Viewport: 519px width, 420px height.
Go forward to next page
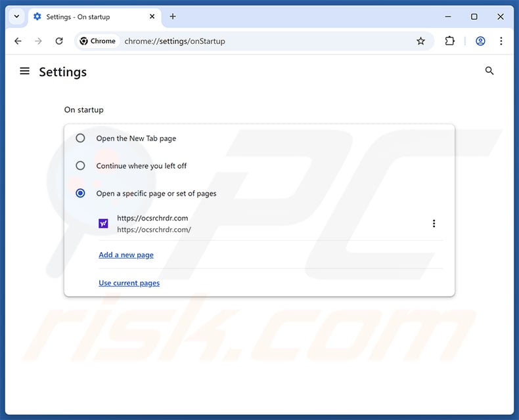(x=38, y=41)
